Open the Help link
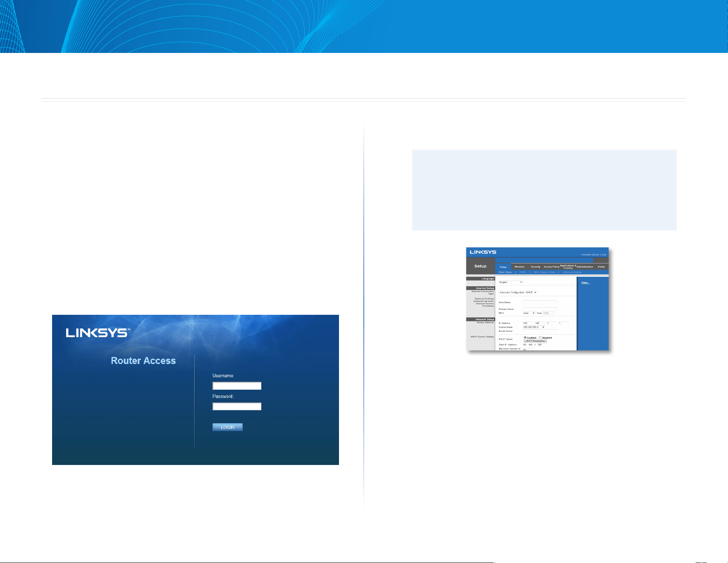The image size is (728, 563). click(585, 283)
